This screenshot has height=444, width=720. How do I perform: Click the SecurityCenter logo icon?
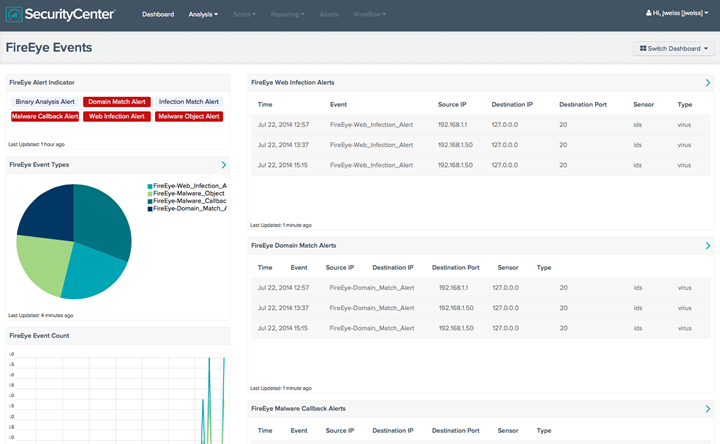point(14,14)
